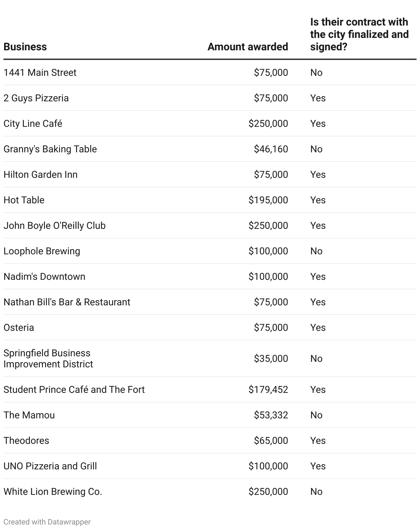The height and width of the screenshot is (530, 420).
Task: Select Springfield Business Improvement District
Action: 48,359
